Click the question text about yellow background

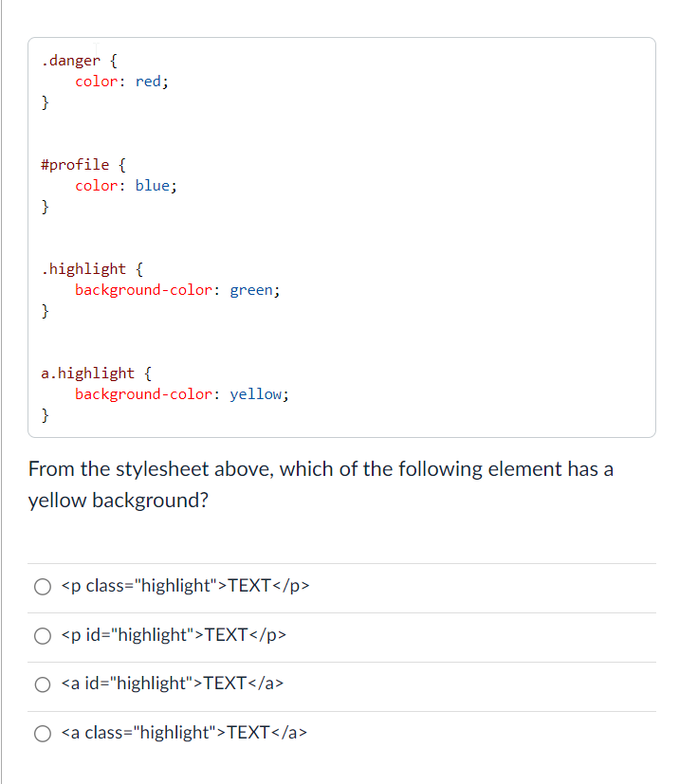click(321, 484)
